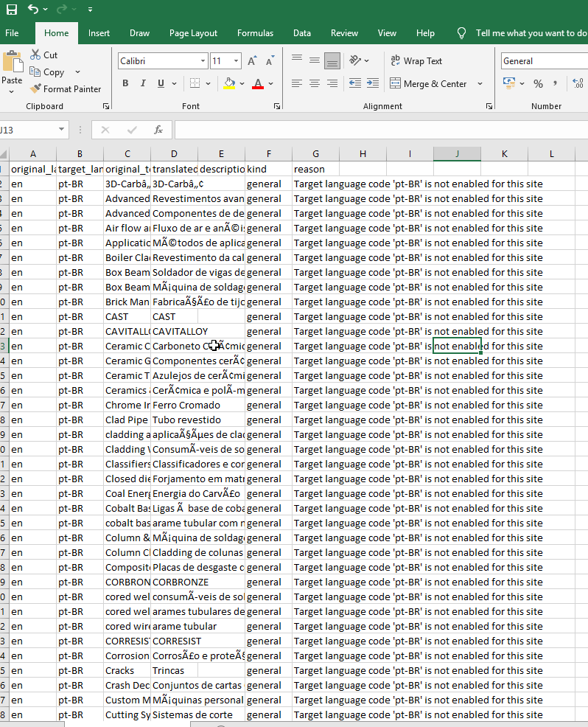Expand the General number format dropdown
The width and height of the screenshot is (588, 727).
pos(544,61)
